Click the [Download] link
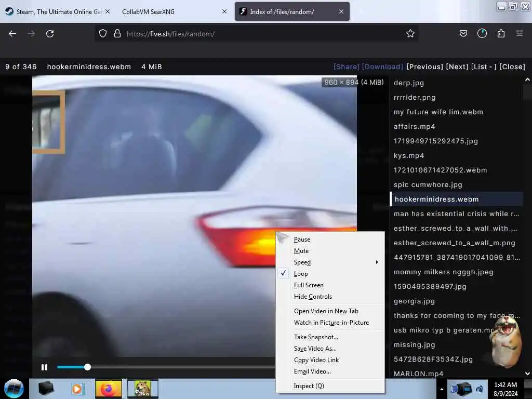532x399 pixels. (x=382, y=66)
